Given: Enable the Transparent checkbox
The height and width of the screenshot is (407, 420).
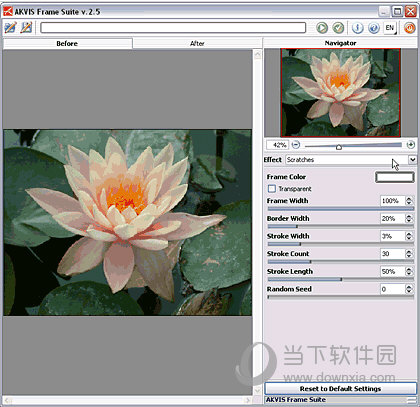Looking at the screenshot, I should [272, 189].
